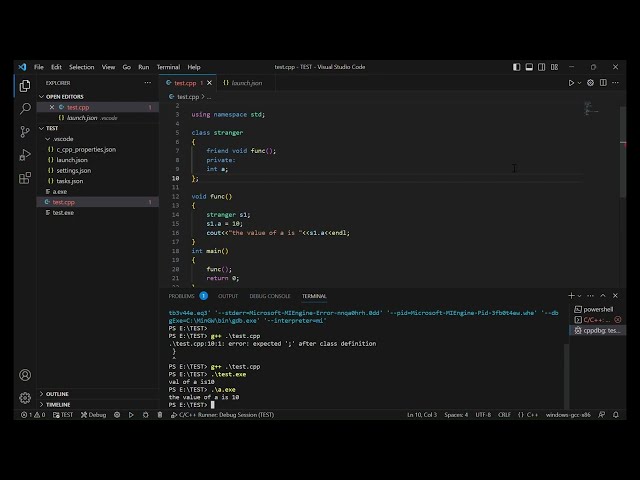Click status bar run play icon

131,415
